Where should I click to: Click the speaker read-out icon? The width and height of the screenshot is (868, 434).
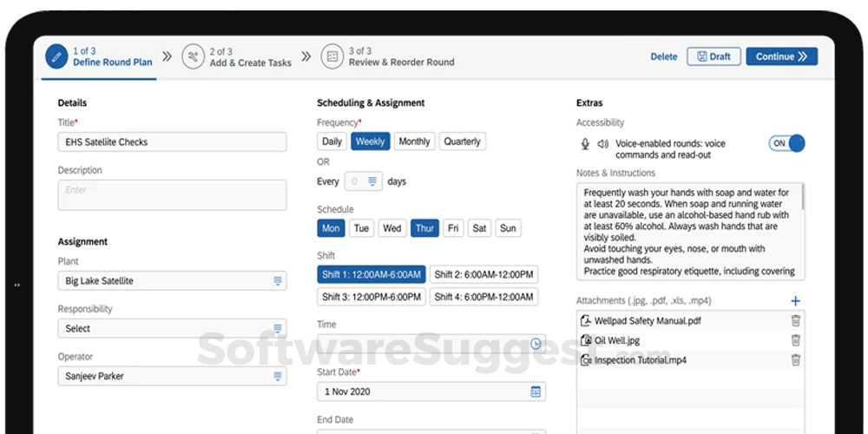602,144
